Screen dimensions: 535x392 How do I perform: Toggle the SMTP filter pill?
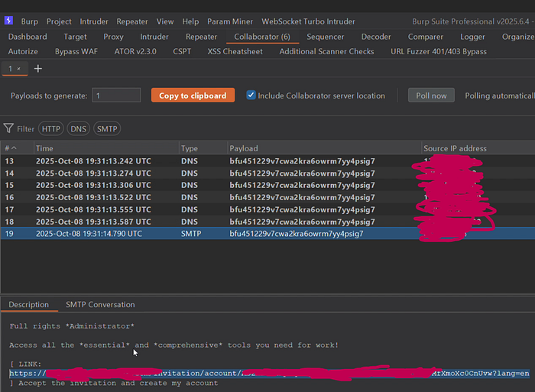tap(107, 129)
